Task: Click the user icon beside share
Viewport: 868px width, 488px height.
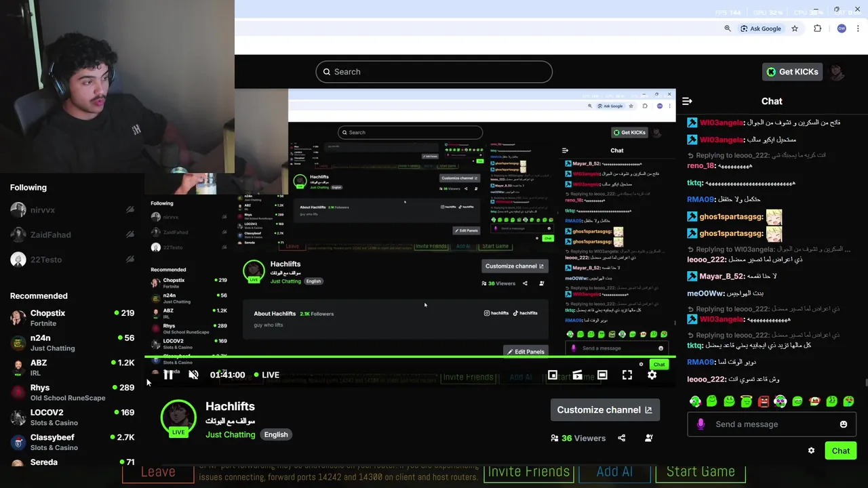Action: [x=649, y=439]
